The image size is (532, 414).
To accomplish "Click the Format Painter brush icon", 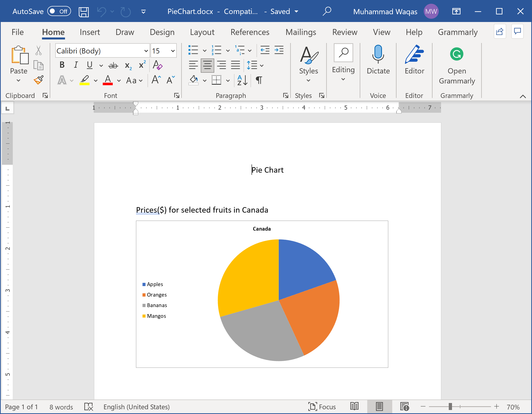I will point(39,80).
